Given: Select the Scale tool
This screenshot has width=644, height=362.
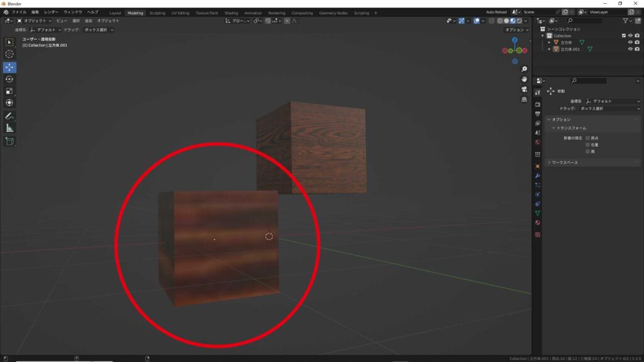Looking at the screenshot, I should [x=9, y=90].
